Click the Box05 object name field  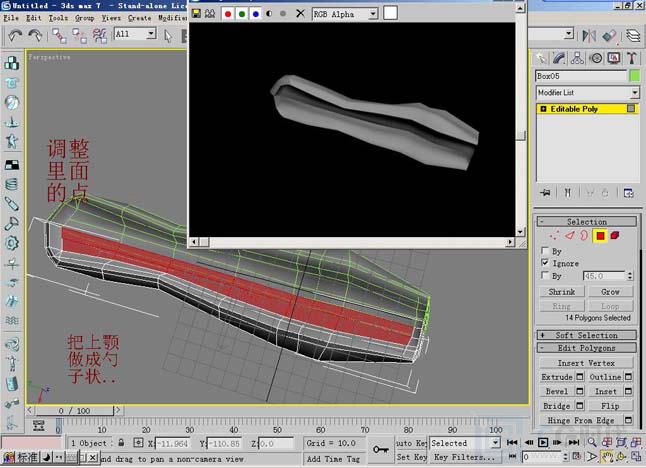tap(581, 76)
